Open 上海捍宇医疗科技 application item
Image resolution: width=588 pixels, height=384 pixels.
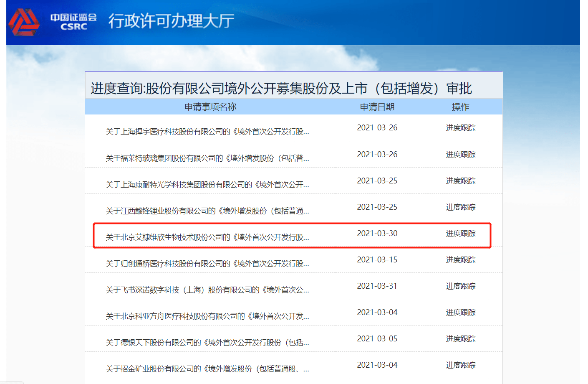[x=207, y=132]
